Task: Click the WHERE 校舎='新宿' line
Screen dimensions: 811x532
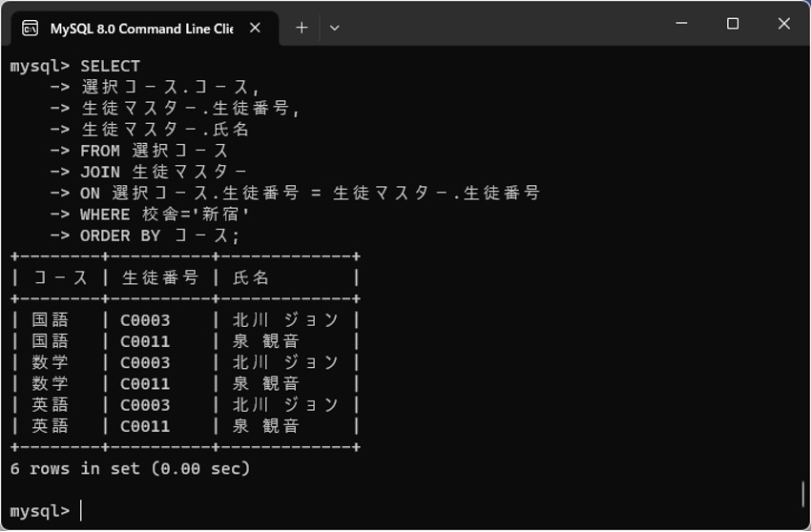Action: pyautogui.click(x=165, y=215)
